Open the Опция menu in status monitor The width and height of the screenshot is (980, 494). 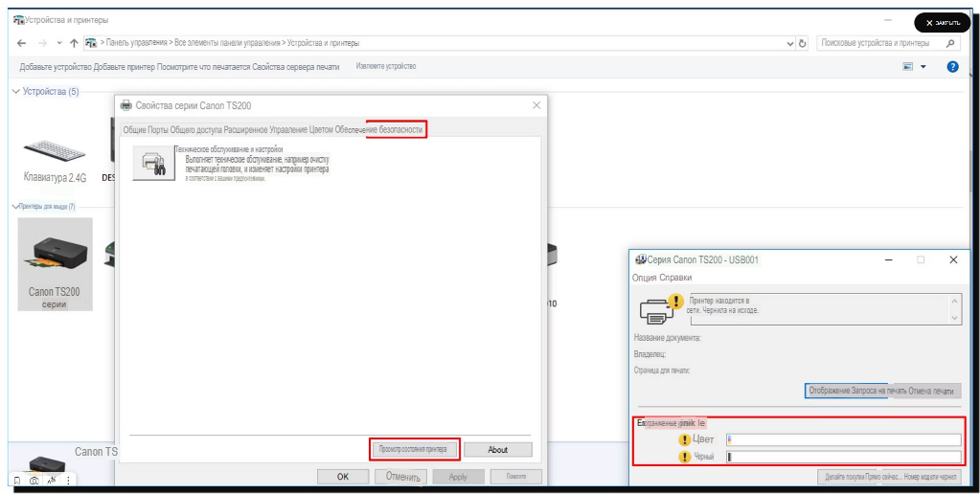click(x=647, y=278)
